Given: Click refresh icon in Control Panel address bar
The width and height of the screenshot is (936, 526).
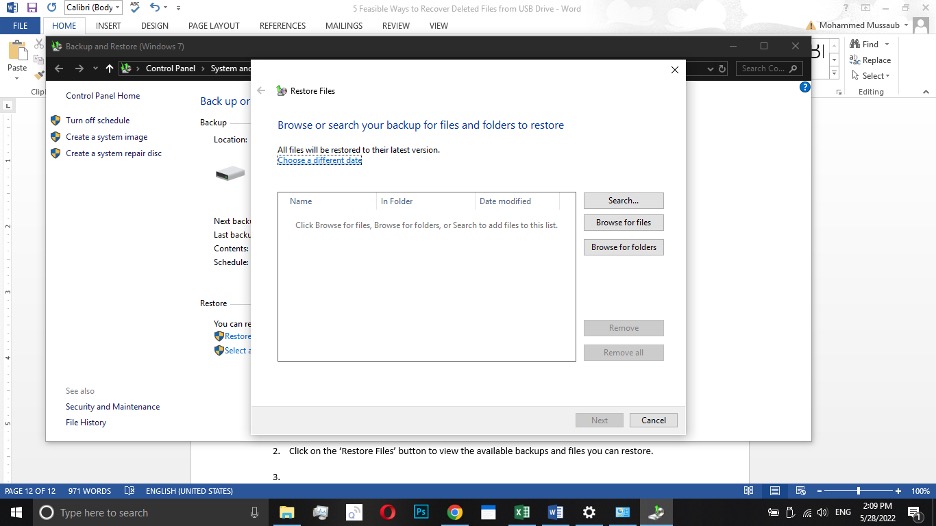Looking at the screenshot, I should (722, 69).
